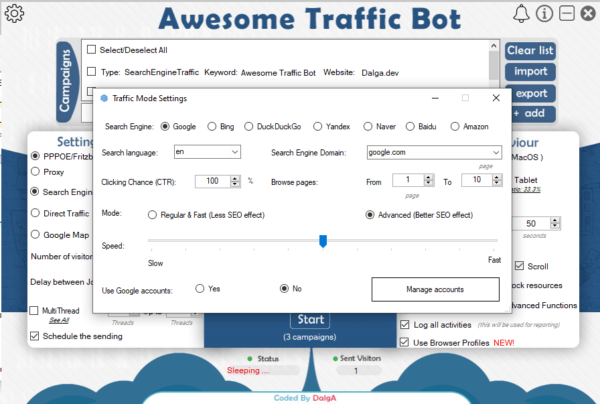Toggle Log all activities checkbox
This screenshot has width=600, height=404.
point(404,324)
